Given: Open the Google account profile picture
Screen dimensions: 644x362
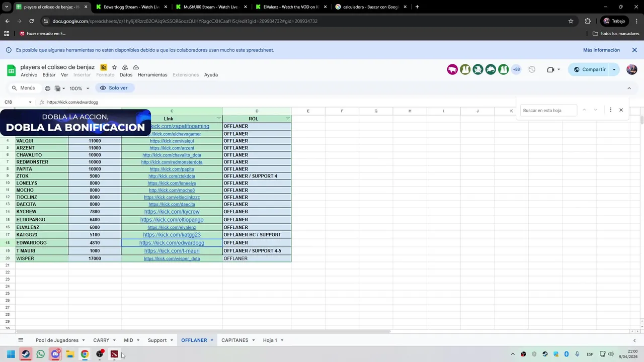Looking at the screenshot, I should [x=632, y=69].
